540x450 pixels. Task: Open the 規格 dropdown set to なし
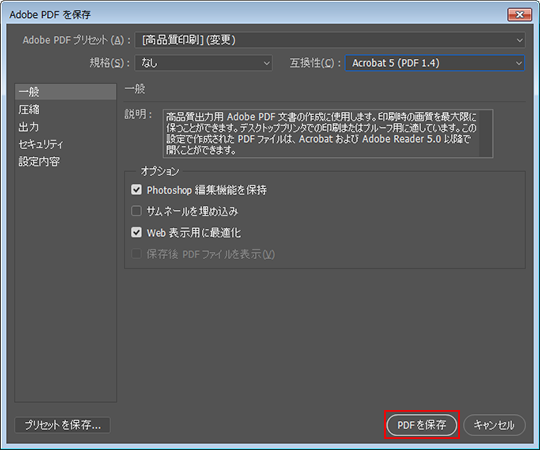coord(203,63)
